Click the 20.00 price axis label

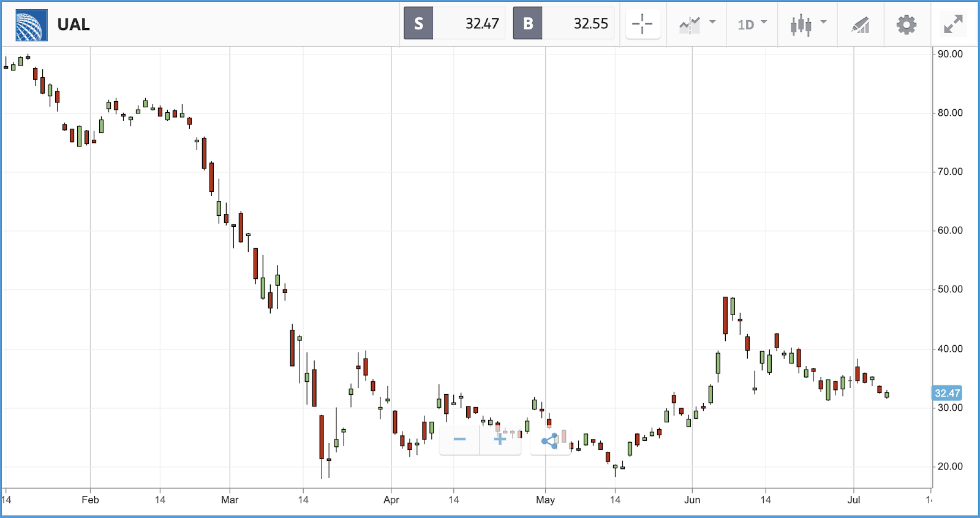click(950, 467)
